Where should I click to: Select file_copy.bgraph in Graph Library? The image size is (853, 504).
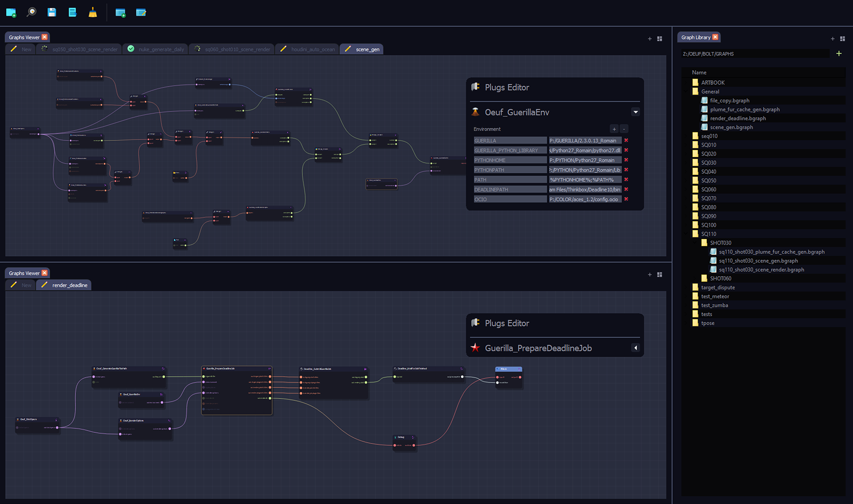point(729,100)
